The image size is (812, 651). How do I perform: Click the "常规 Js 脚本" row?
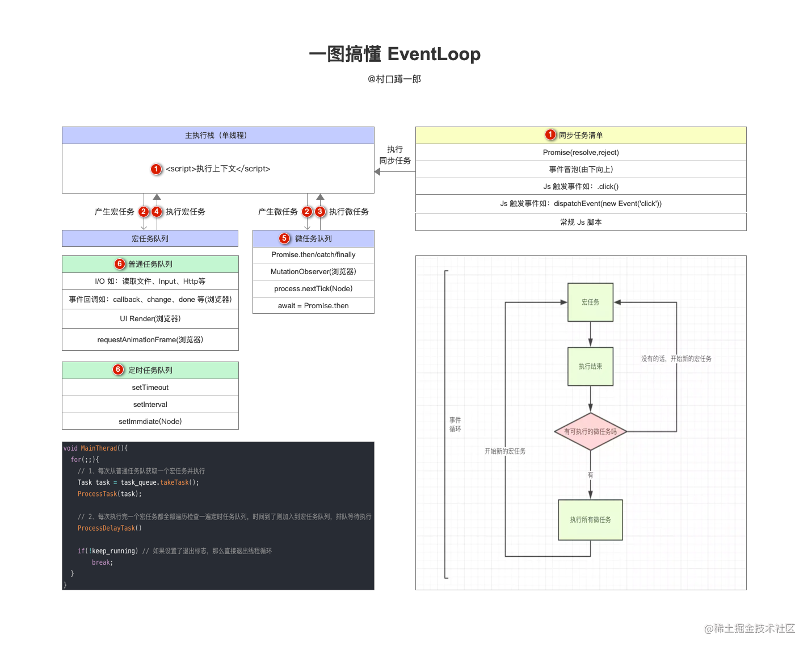(581, 222)
